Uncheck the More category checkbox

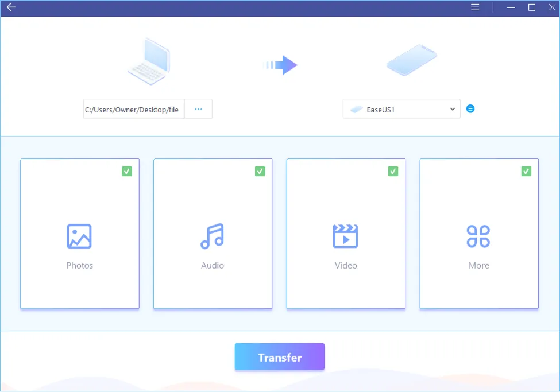click(x=526, y=171)
